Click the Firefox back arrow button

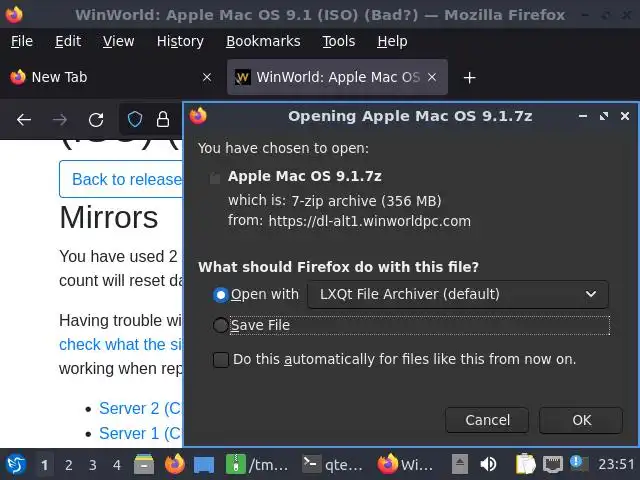24,120
